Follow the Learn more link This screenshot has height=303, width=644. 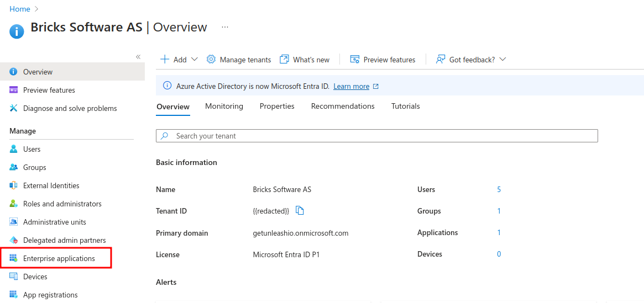pyautogui.click(x=351, y=87)
